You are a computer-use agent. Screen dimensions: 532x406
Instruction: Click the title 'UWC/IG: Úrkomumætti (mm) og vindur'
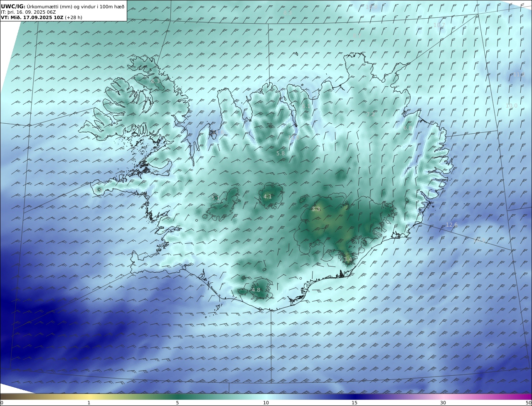(x=62, y=6)
